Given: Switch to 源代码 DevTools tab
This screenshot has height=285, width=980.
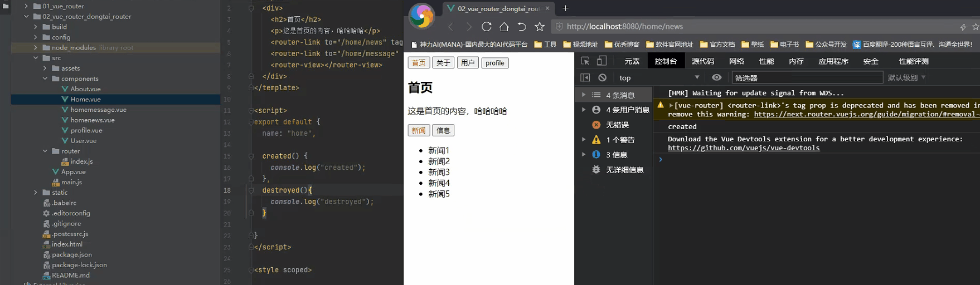Looking at the screenshot, I should pos(703,61).
